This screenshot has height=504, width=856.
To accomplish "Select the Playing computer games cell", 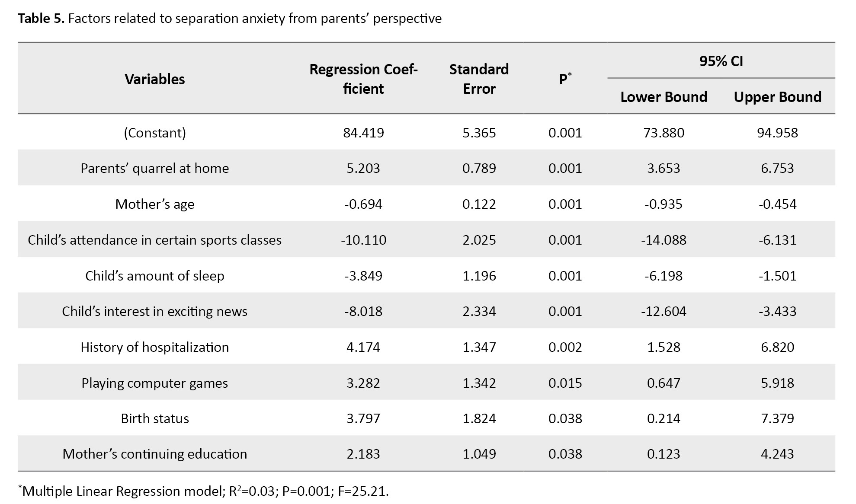I will point(154,383).
